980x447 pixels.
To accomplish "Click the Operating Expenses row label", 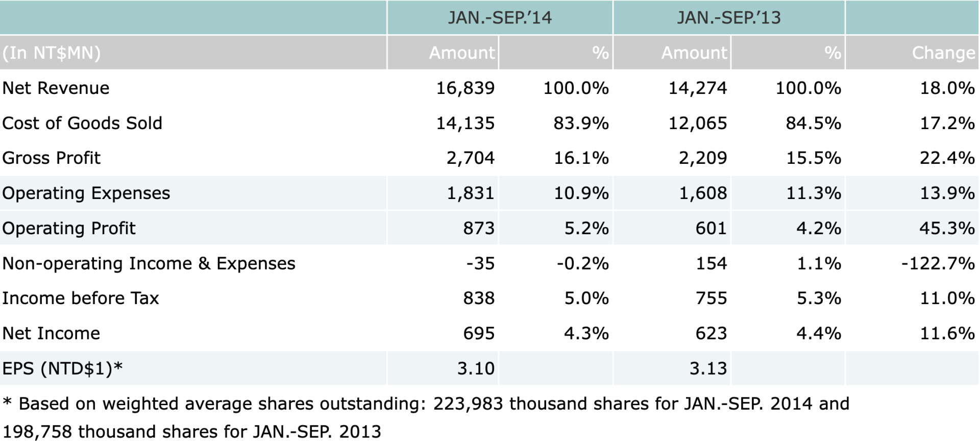I will click(x=86, y=193).
